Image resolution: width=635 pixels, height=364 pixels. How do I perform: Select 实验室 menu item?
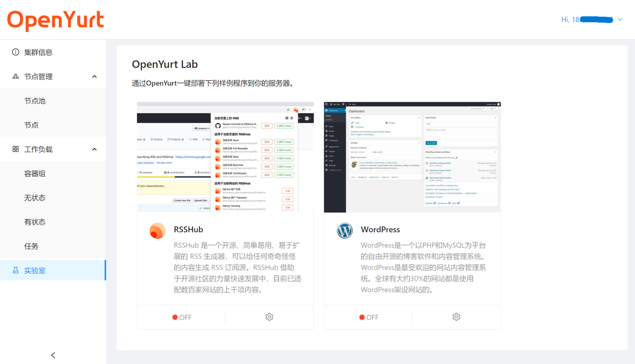(x=53, y=270)
